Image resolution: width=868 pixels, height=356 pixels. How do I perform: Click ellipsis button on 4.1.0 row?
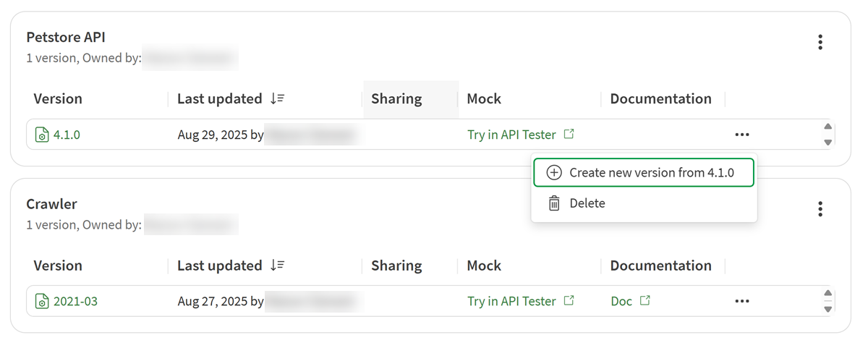[741, 135]
